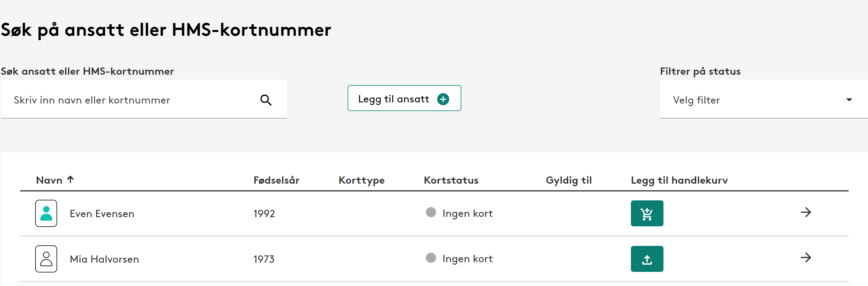Viewport: 868px width, 286px height.
Task: Open Even Evensen's details via the row arrow
Action: click(807, 212)
